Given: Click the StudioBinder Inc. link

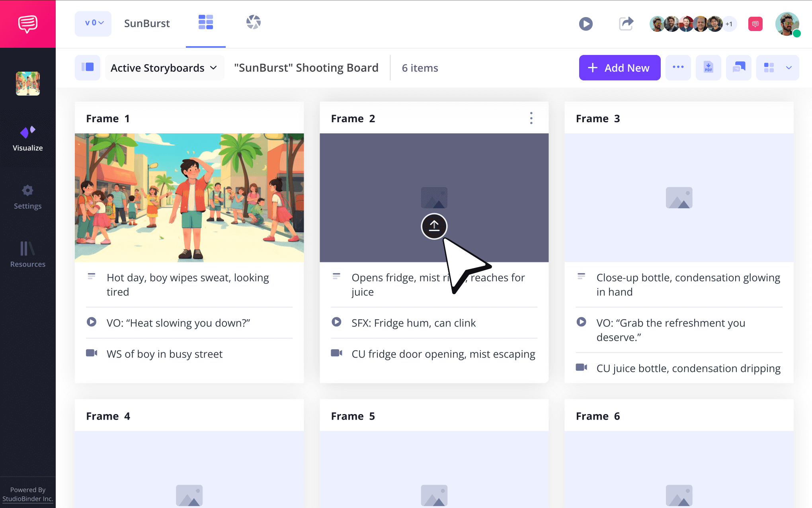Looking at the screenshot, I should [27, 499].
